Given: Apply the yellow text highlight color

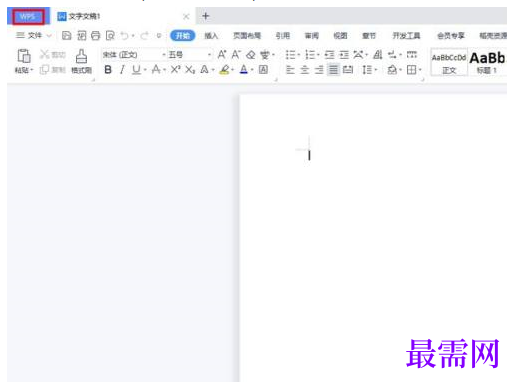Looking at the screenshot, I should (224, 69).
